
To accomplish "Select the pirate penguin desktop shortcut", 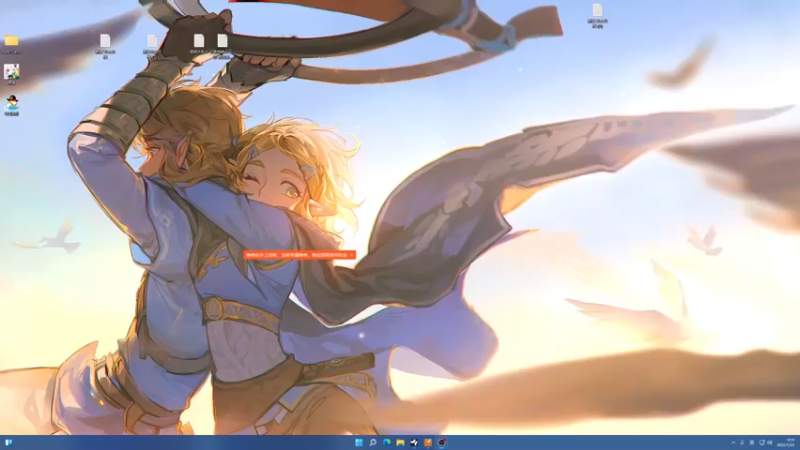I will click(11, 104).
